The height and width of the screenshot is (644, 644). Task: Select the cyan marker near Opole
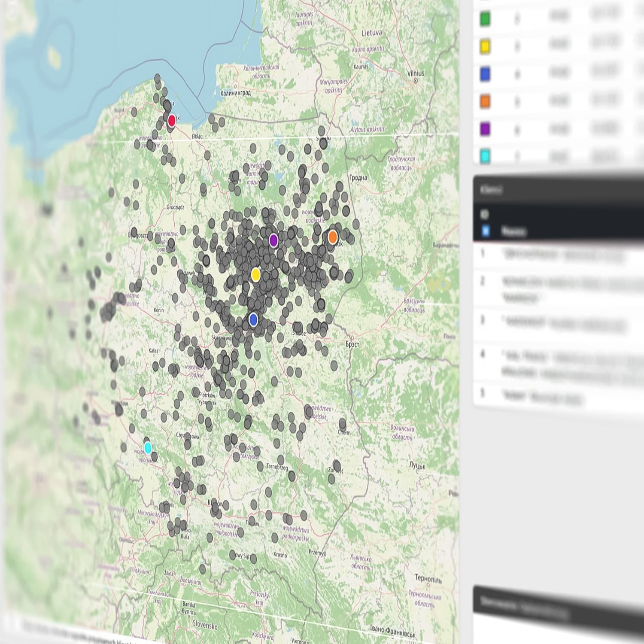point(148,448)
